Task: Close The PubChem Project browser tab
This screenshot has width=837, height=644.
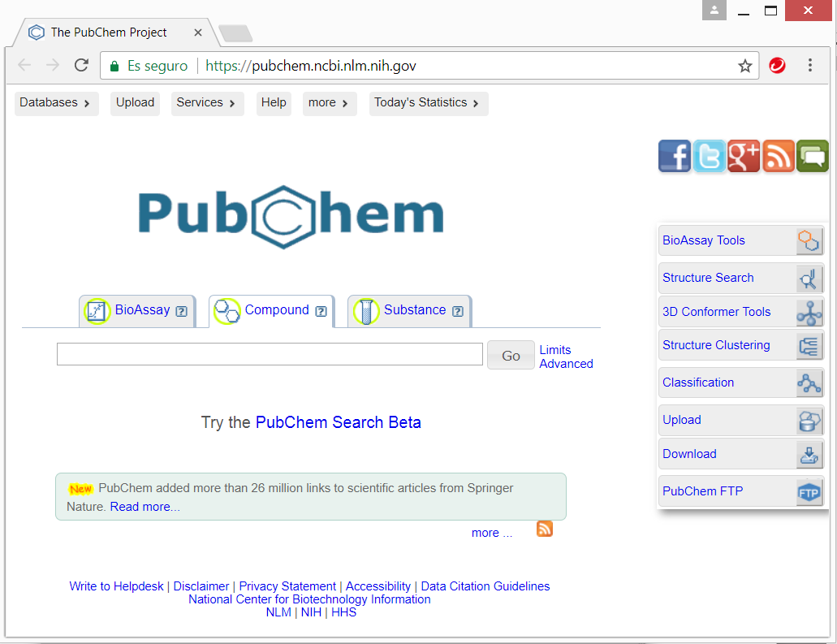Action: coord(198,32)
